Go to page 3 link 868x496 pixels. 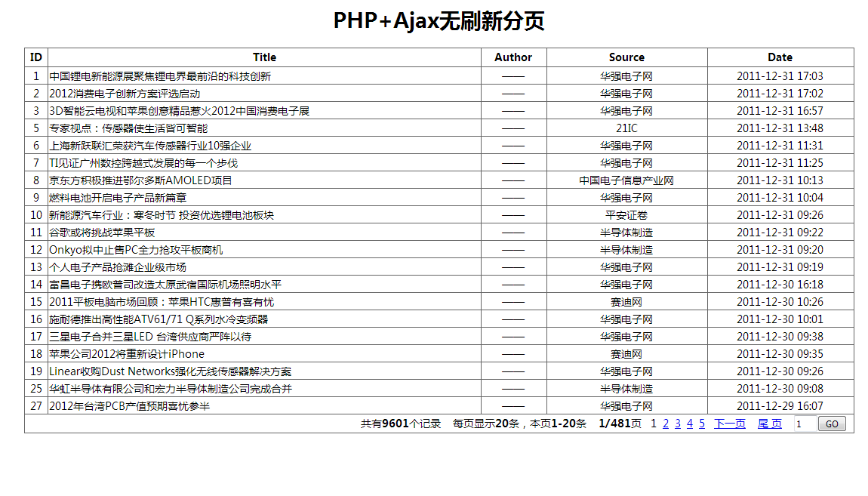pyautogui.click(x=678, y=424)
